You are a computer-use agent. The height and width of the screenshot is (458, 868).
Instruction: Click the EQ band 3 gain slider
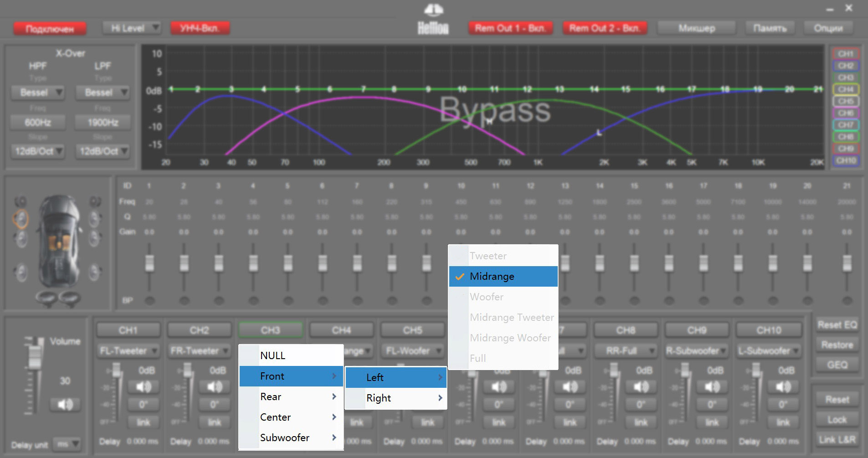(x=219, y=263)
